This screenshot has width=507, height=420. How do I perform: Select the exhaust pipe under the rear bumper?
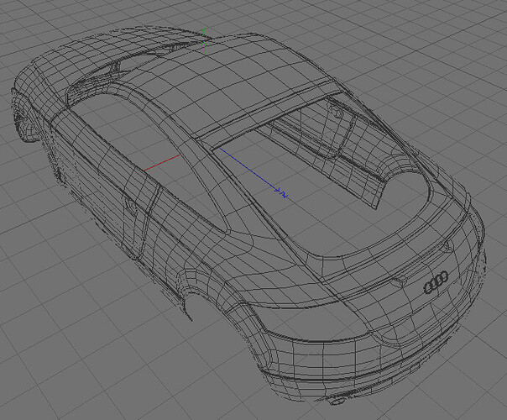(x=337, y=401)
